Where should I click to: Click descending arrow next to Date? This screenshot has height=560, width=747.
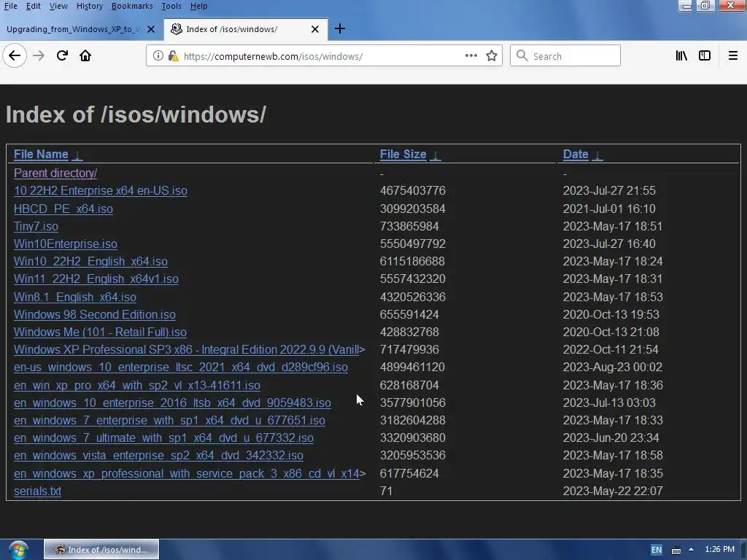click(x=597, y=155)
